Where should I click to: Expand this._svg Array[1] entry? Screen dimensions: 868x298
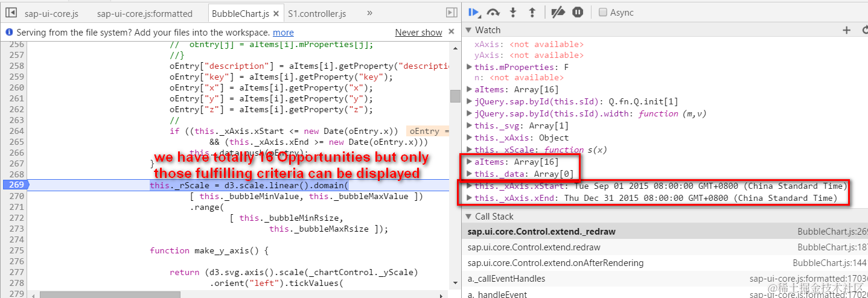470,125
